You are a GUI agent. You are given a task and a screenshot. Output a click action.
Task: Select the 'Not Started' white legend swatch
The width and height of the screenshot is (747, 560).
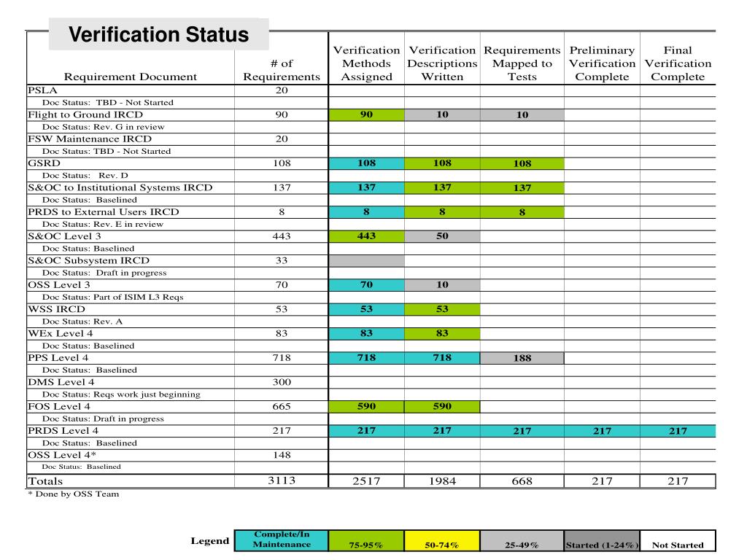pos(678,540)
